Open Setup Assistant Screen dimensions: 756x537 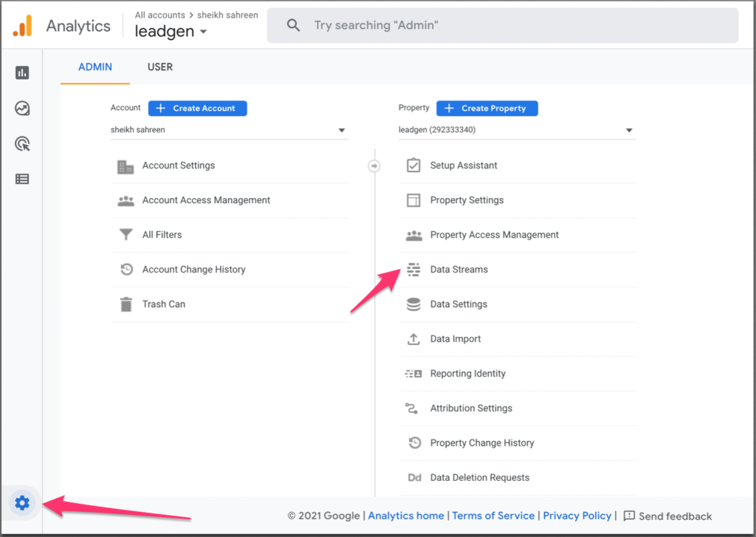click(518, 165)
